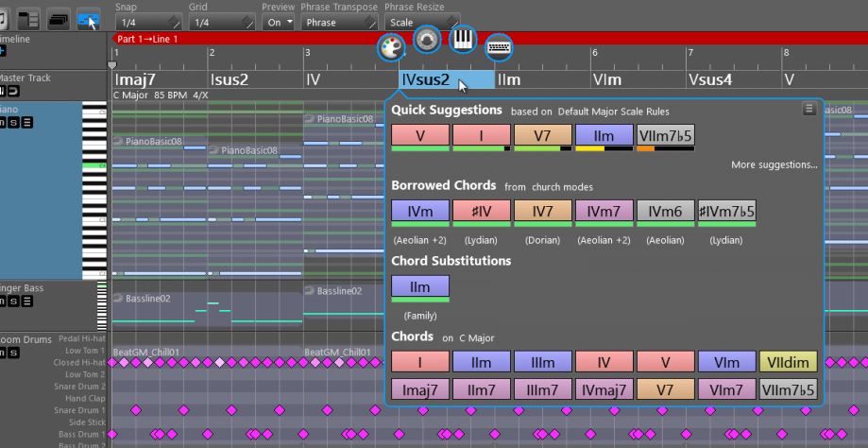Viewport: 868px width, 448px height.
Task: Open the Phrase Transpose dropdown
Action: point(339,22)
